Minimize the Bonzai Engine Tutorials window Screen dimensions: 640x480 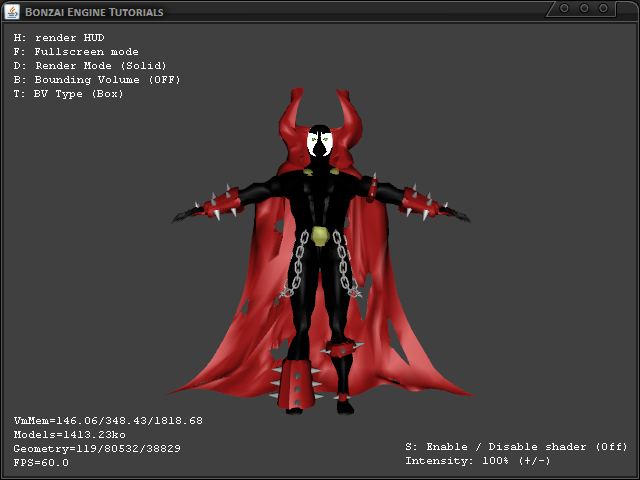564,8
